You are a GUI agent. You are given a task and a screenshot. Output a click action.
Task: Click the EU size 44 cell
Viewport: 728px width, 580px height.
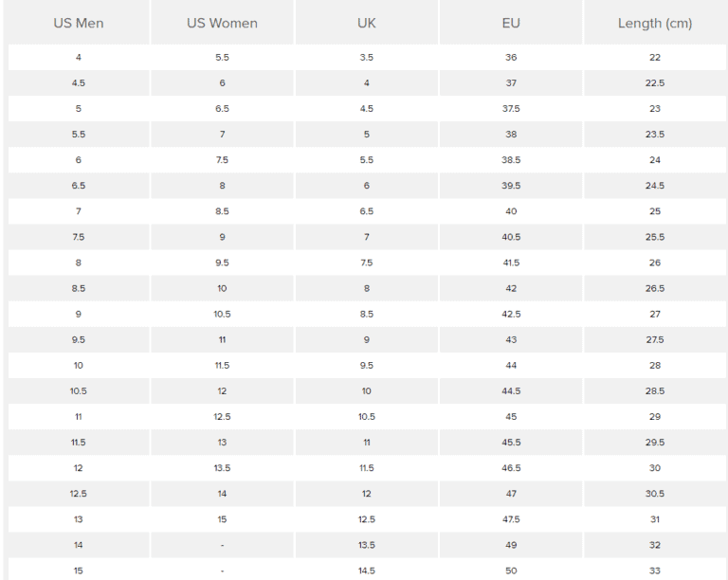pyautogui.click(x=511, y=365)
